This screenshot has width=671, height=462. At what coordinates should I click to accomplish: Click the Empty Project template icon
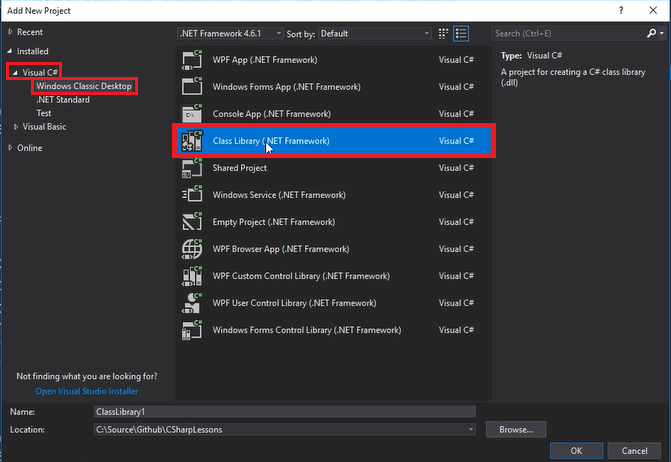pyautogui.click(x=192, y=222)
